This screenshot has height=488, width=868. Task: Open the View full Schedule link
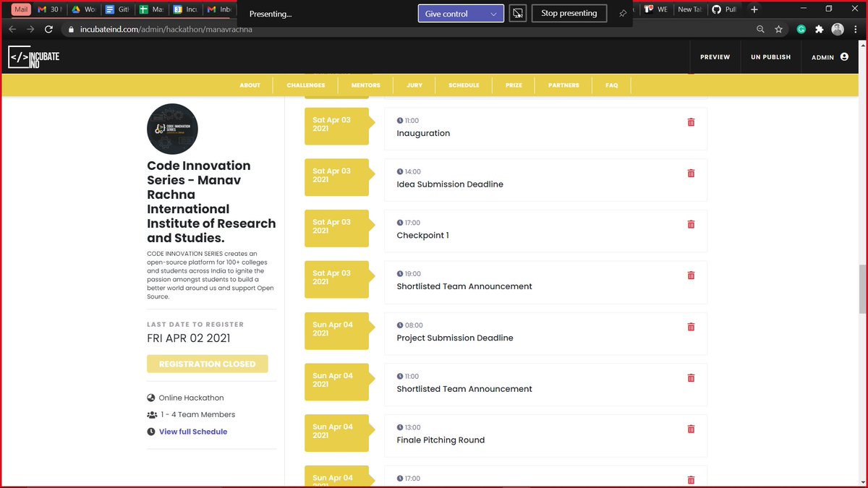click(x=193, y=432)
